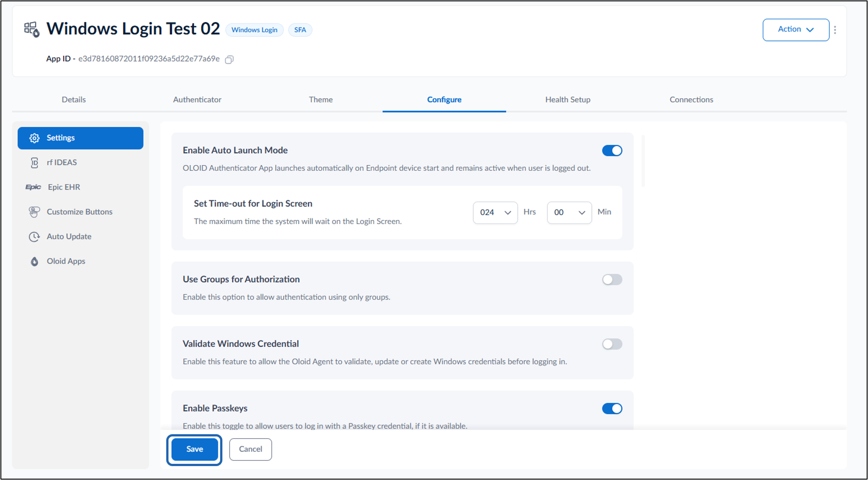Screen dimensions: 868x480
Task: Open the hours dropdown showing 024
Action: click(495, 212)
